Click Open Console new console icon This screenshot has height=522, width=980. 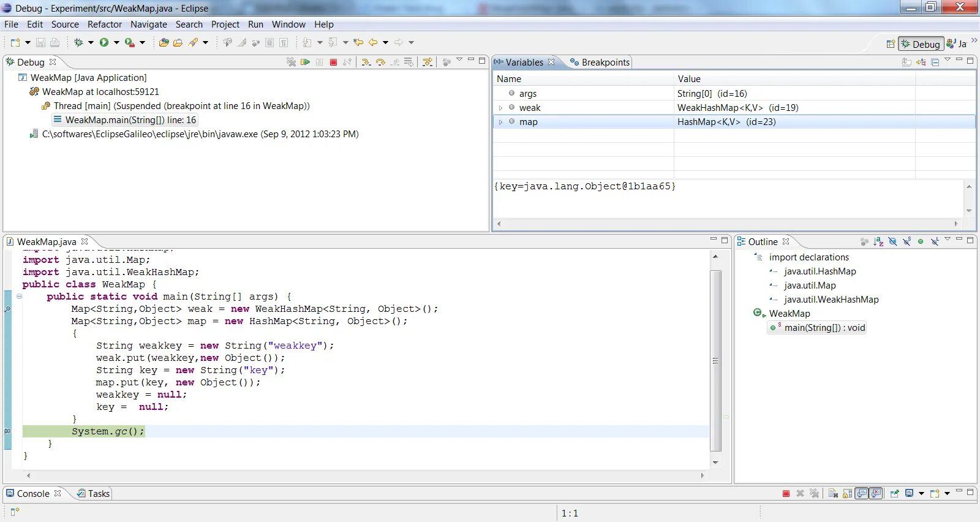[935, 493]
